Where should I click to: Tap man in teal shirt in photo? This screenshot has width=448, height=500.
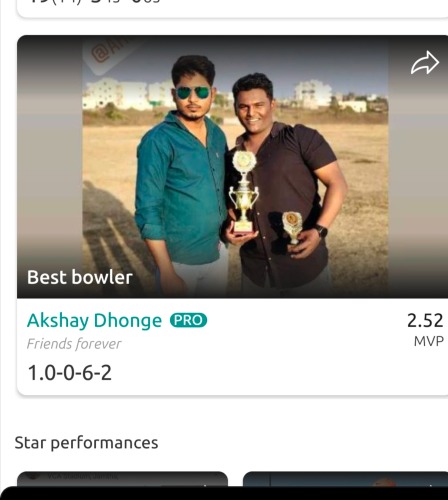point(183,173)
